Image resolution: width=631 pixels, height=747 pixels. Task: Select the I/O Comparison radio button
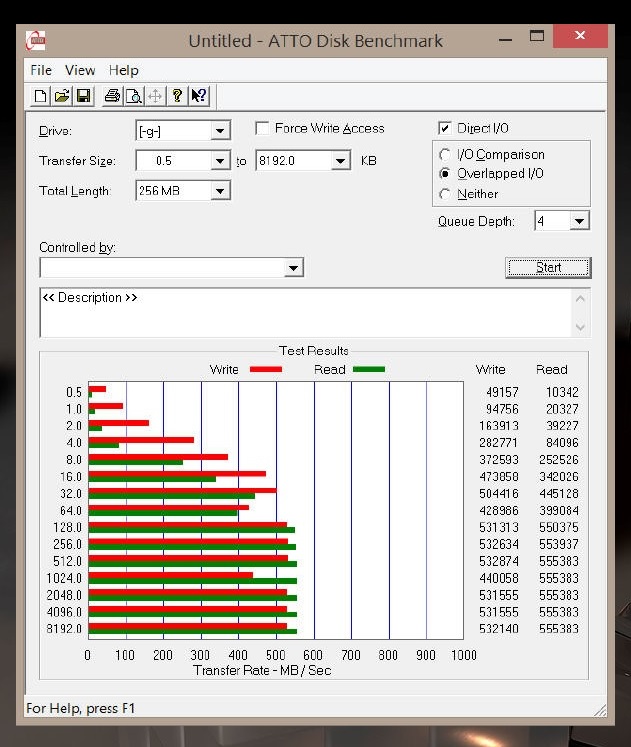point(444,154)
